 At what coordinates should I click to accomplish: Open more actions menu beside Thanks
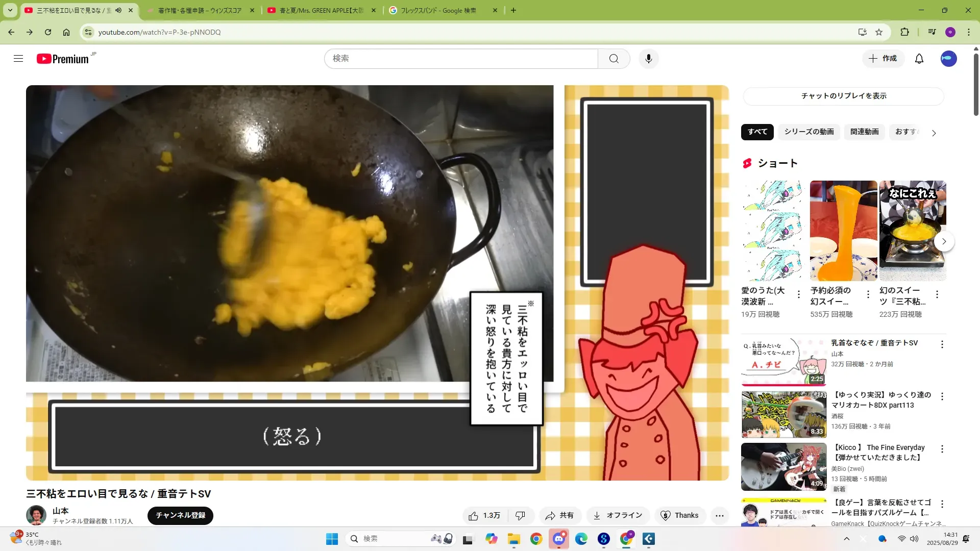719,516
